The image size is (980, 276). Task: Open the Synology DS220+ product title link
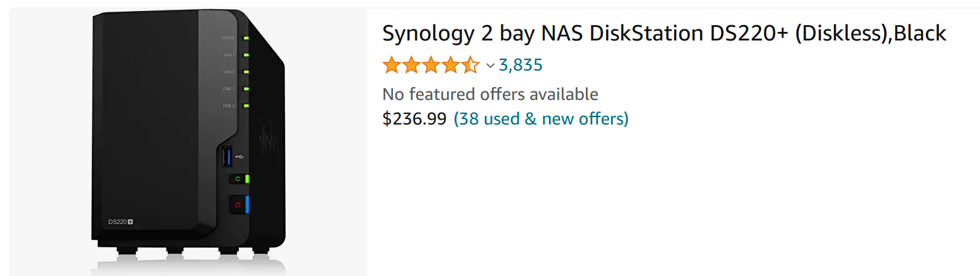click(664, 33)
